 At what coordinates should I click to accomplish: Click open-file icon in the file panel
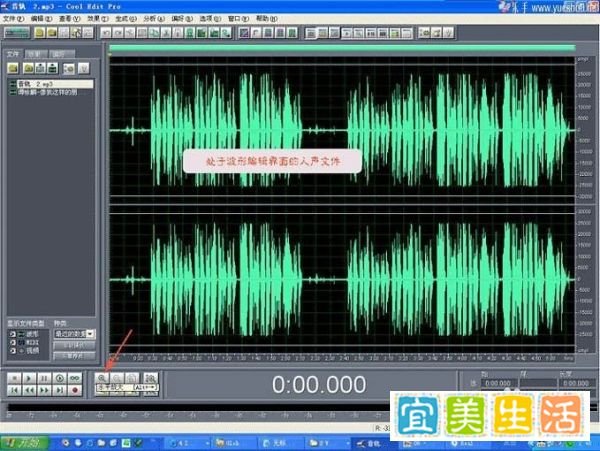point(13,68)
